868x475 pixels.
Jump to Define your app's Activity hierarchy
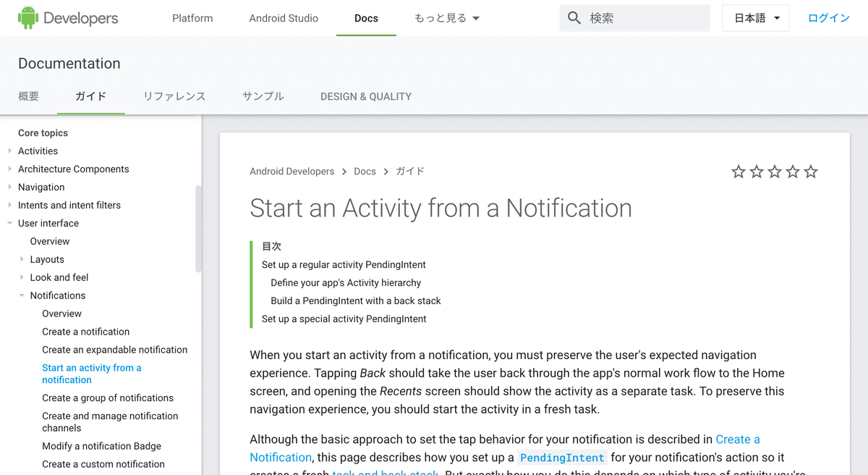(346, 282)
